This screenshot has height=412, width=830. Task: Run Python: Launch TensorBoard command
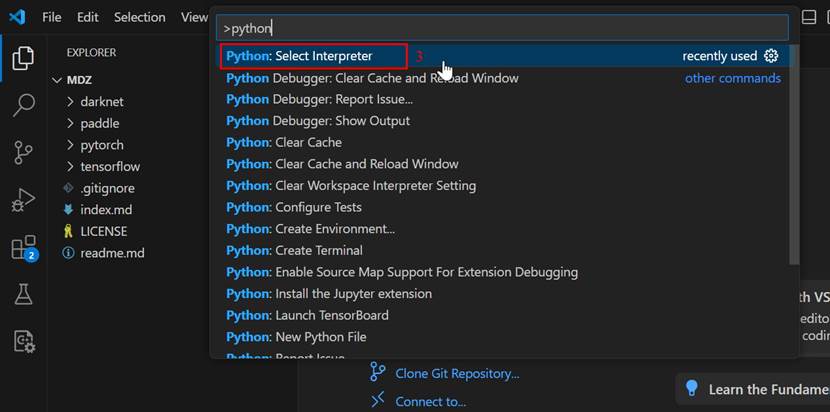[x=504, y=315]
